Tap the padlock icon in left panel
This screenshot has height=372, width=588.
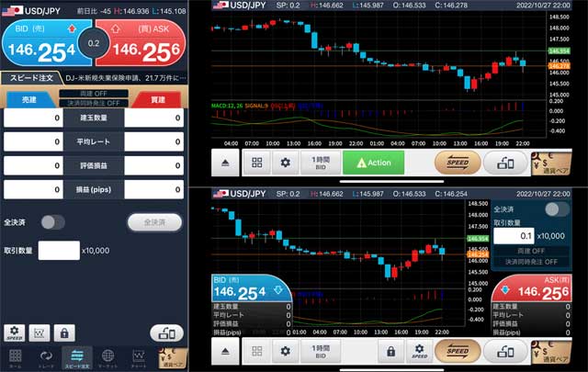click(65, 332)
